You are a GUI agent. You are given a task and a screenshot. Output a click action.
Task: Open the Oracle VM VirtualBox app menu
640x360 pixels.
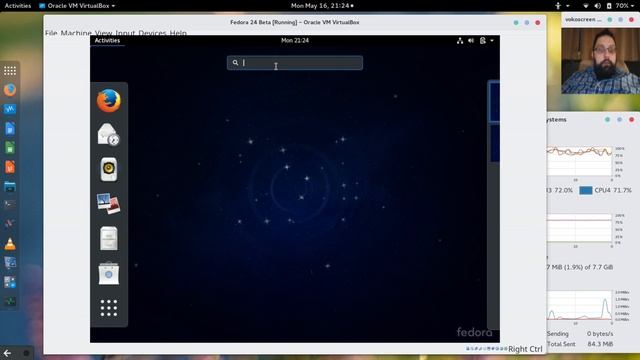tap(77, 6)
